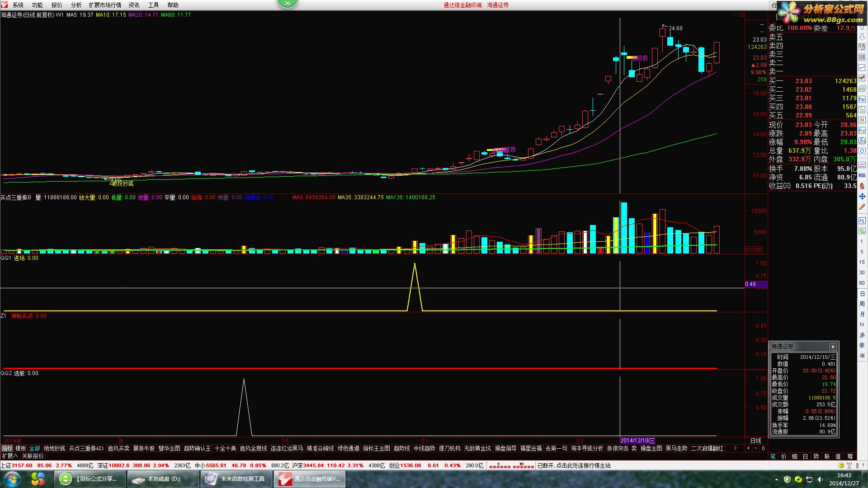The height and width of the screenshot is (488, 868).
Task: Click the F5 icon in right sidebar
Action: click(x=862, y=221)
